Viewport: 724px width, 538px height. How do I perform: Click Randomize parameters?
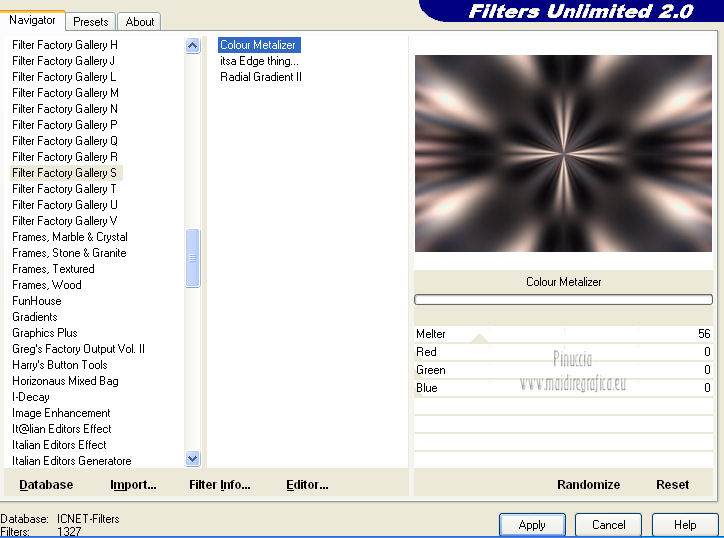coord(588,484)
